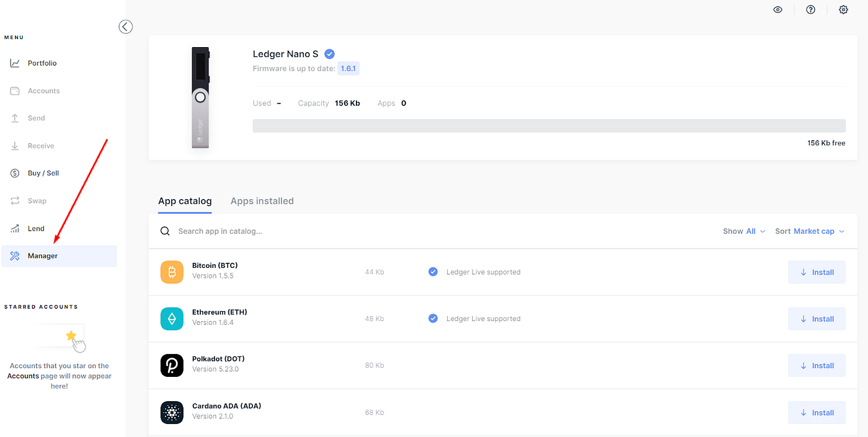This screenshot has width=868, height=437.
Task: Click the Accounts link in starred accounts hint
Action: (x=23, y=376)
